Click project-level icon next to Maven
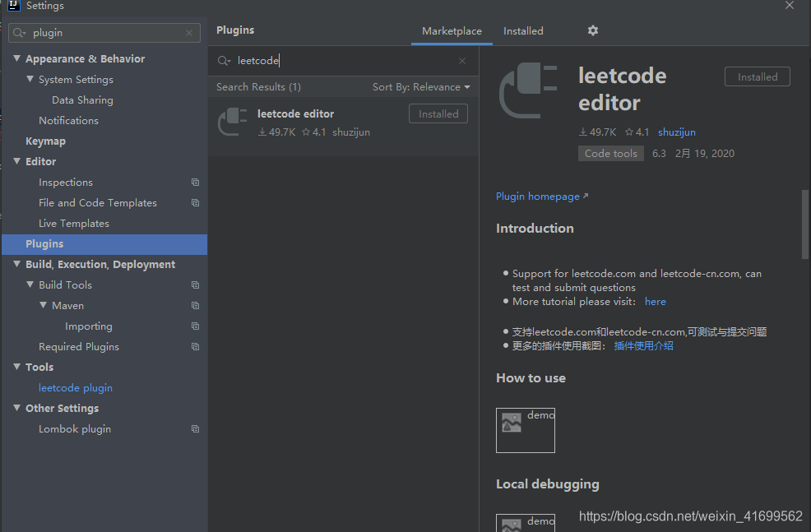This screenshot has height=532, width=811. coord(195,306)
